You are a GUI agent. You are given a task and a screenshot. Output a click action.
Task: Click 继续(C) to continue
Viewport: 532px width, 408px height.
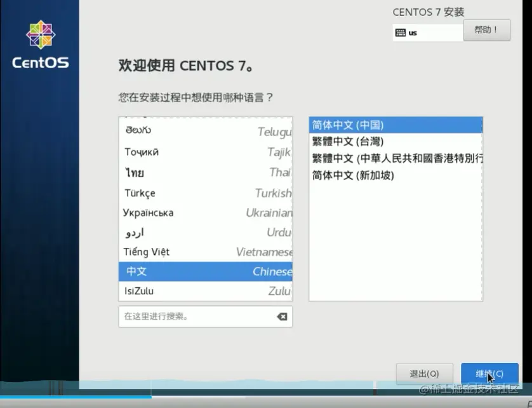[489, 374]
